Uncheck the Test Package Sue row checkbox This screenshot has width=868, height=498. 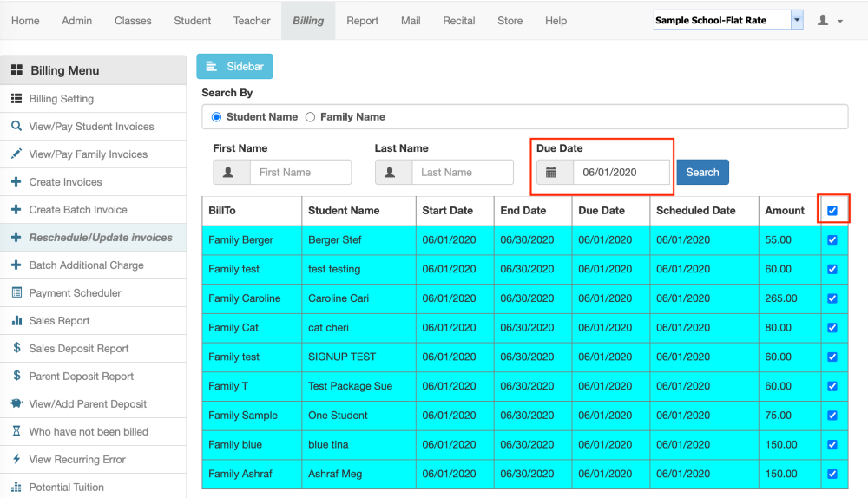(x=832, y=386)
